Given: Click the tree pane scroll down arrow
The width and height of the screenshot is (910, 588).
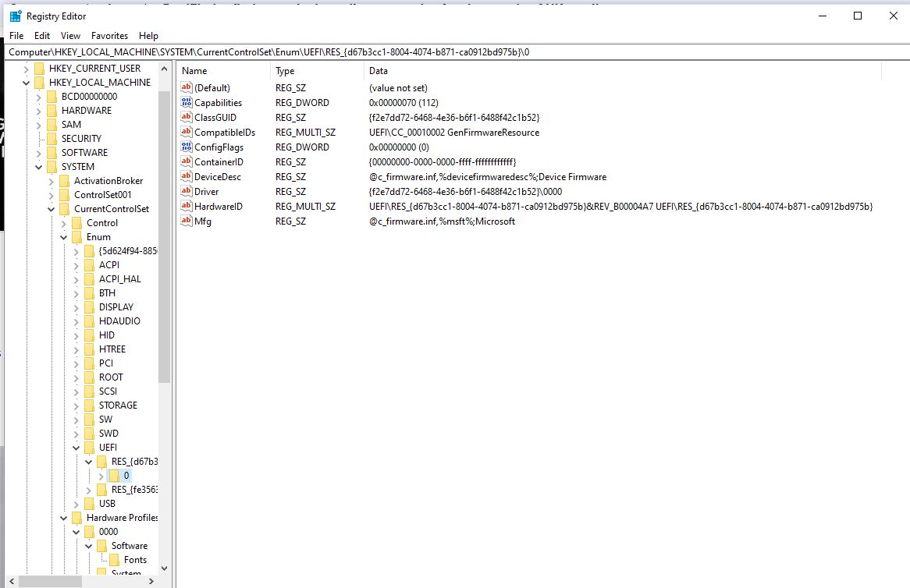Looking at the screenshot, I should coord(164,569).
